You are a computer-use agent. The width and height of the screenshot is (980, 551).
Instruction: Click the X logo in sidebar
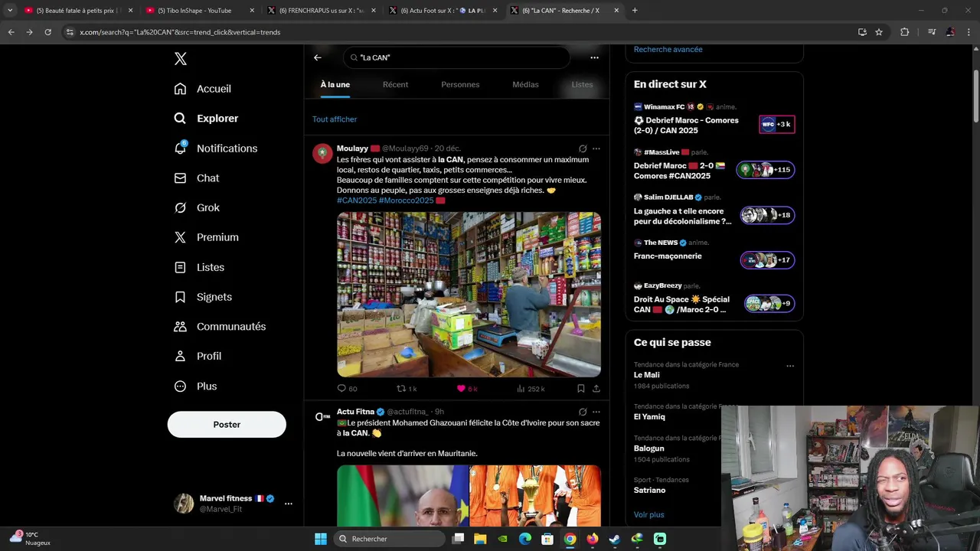coord(180,59)
